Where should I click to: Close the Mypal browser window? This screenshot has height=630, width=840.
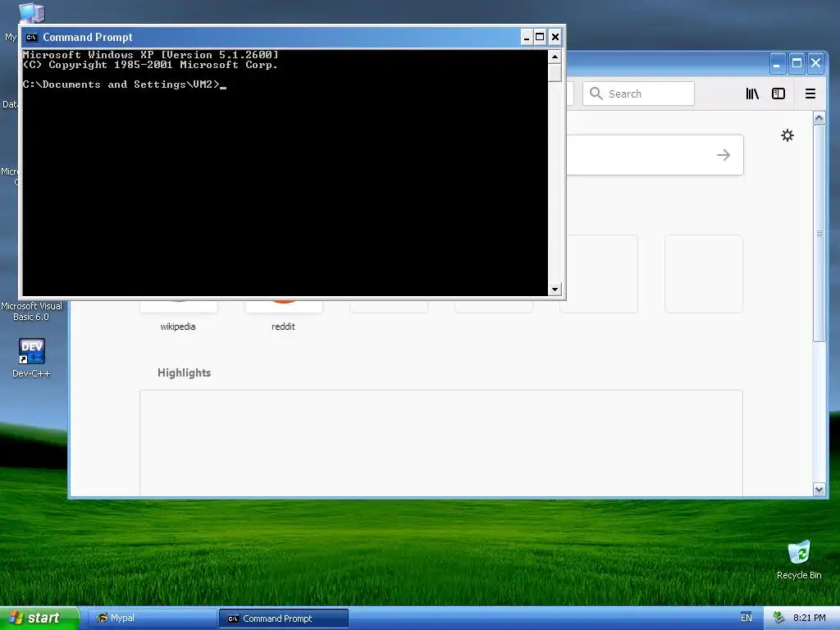[x=816, y=64]
